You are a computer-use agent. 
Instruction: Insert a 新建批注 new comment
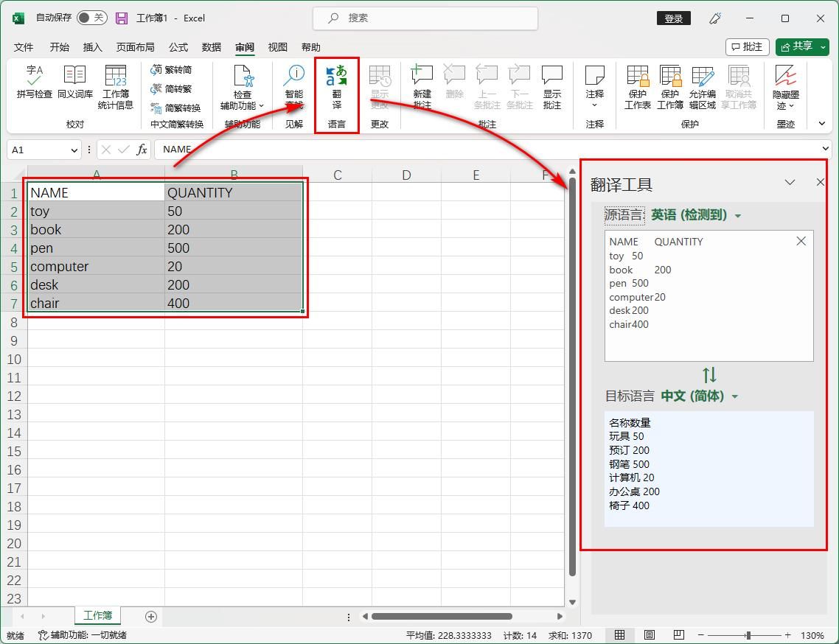click(421, 86)
